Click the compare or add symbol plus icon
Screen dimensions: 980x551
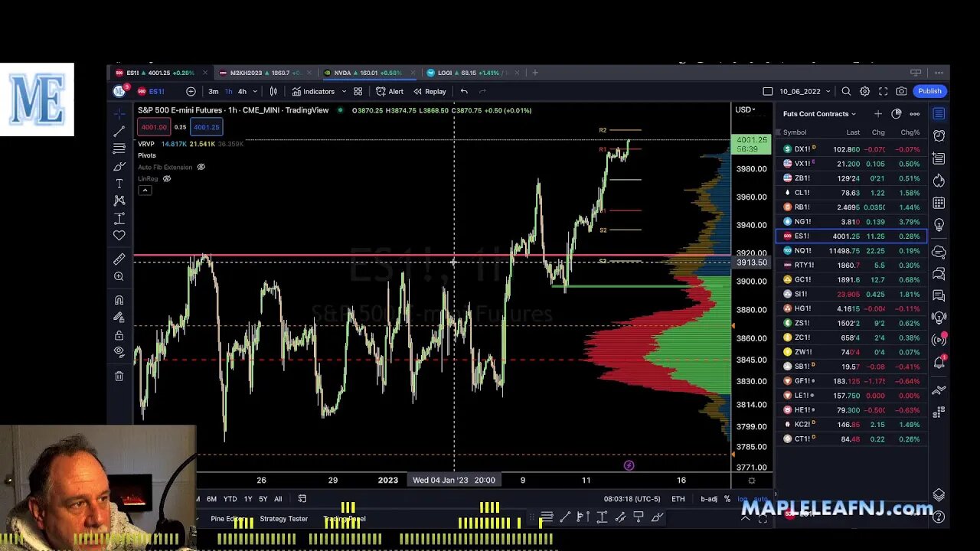[x=191, y=91]
